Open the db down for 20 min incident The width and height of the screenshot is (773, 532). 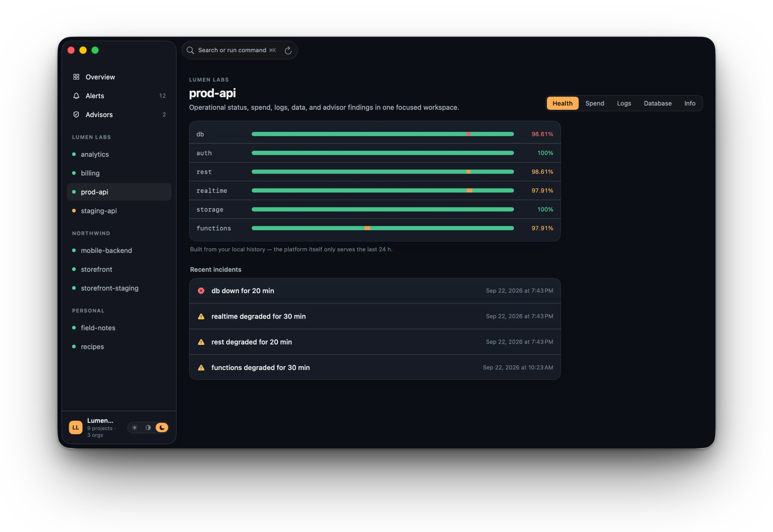(x=375, y=291)
